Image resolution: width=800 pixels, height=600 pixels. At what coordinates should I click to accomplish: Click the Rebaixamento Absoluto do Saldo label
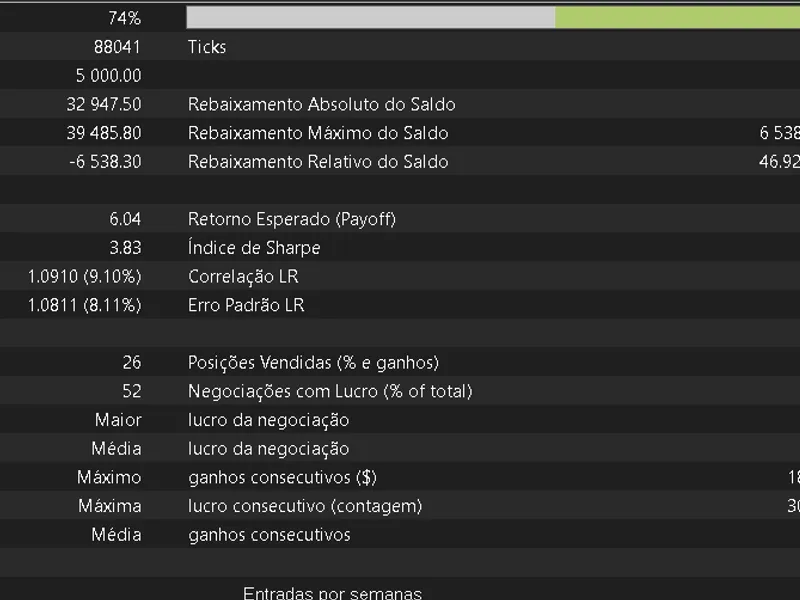pyautogui.click(x=321, y=104)
